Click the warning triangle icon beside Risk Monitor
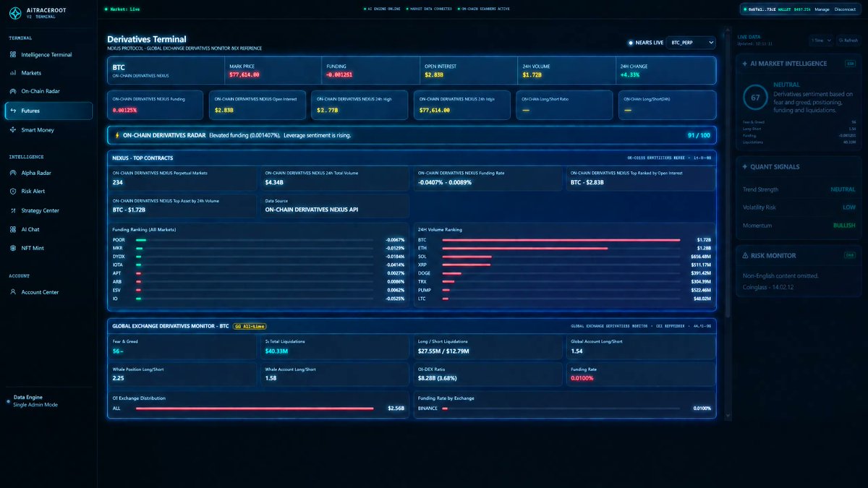Viewport: 868px width, 488px height. pyautogui.click(x=745, y=255)
